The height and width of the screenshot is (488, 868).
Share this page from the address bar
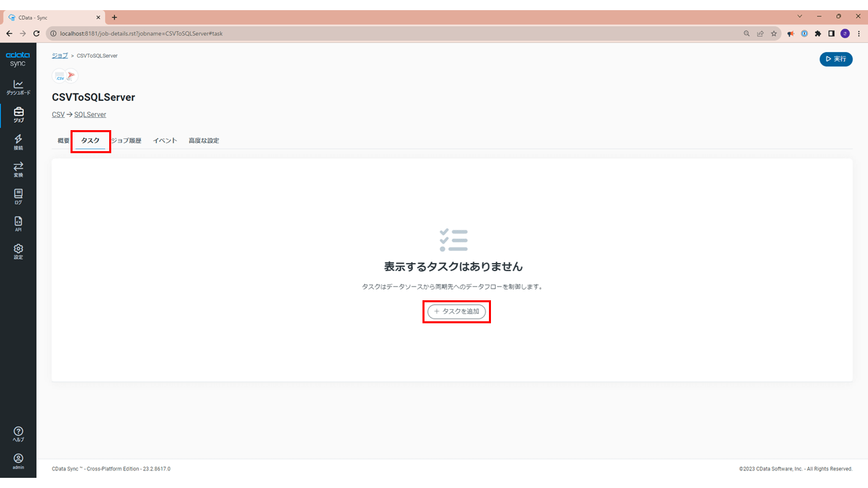pos(760,33)
